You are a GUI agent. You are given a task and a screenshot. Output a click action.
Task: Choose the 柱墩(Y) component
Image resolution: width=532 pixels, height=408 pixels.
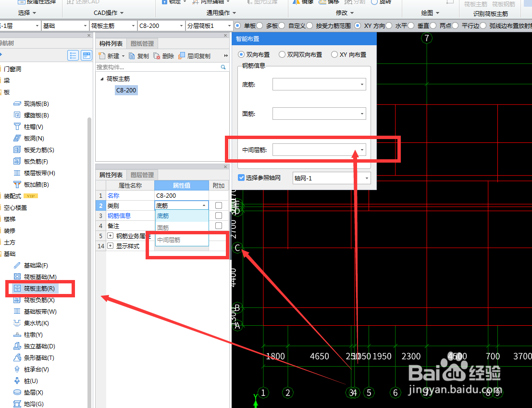(x=28, y=334)
